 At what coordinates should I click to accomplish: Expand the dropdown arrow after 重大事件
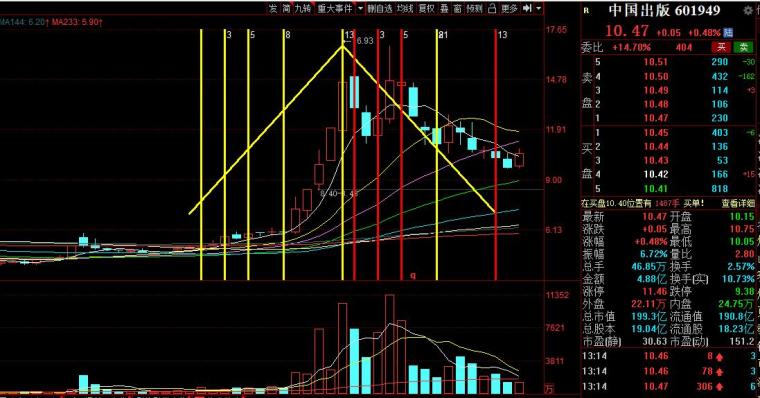(361, 9)
